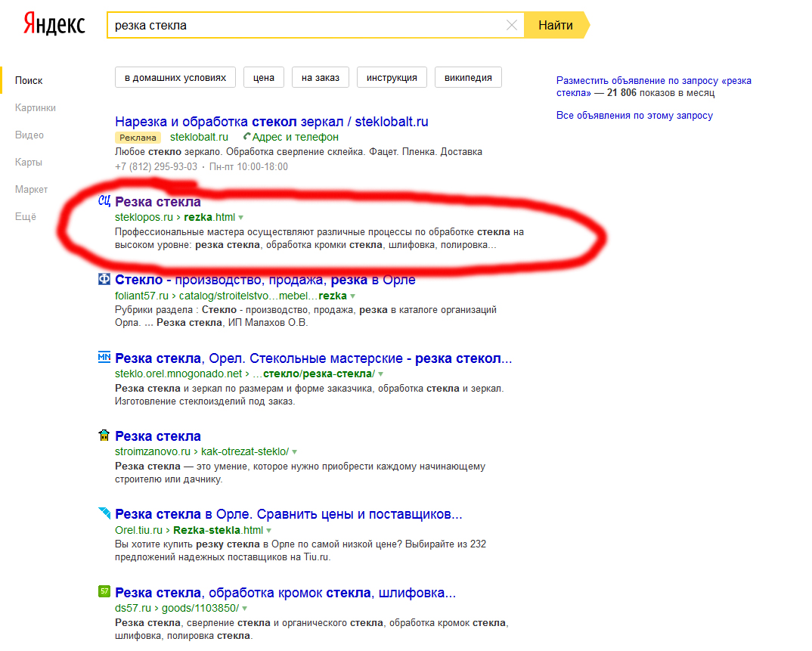Open the Yandex logo homepage link
This screenshot has height=651, width=812.
(x=54, y=24)
